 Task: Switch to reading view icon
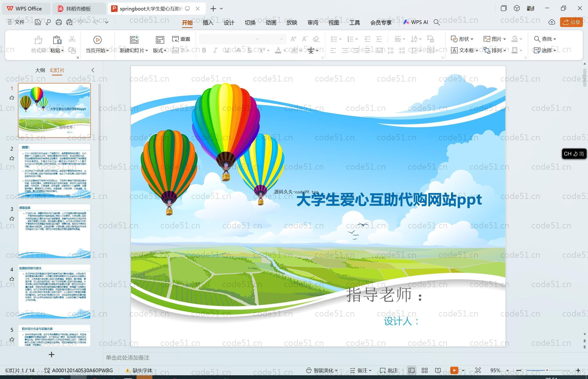[438, 371]
